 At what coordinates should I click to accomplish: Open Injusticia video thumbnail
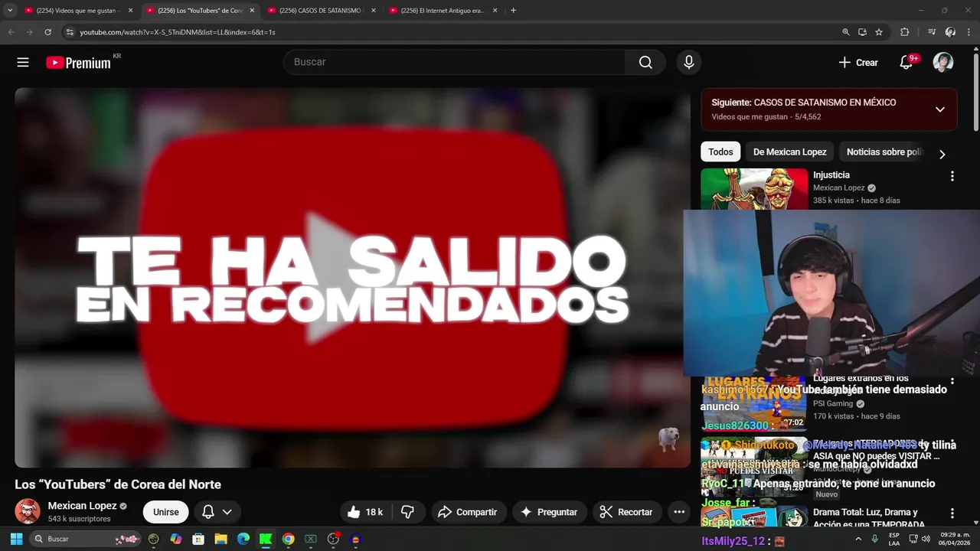coord(754,188)
